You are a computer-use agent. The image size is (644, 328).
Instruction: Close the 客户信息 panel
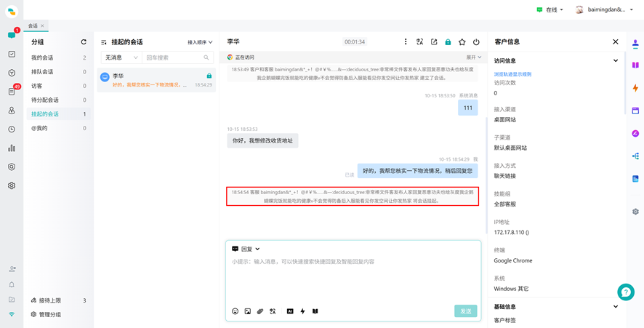pos(615,41)
